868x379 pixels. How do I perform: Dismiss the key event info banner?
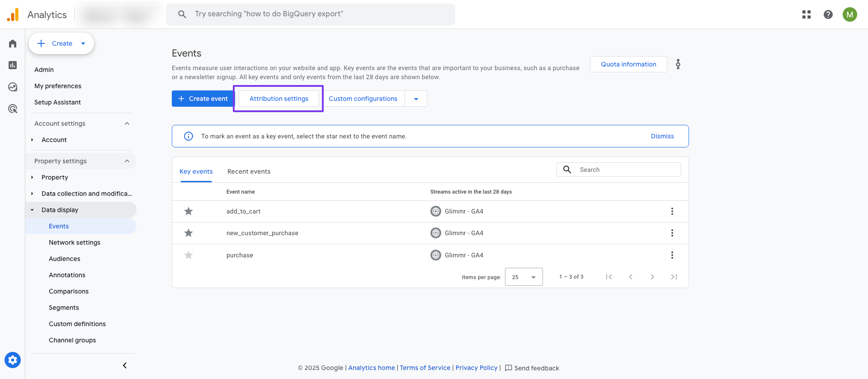coord(662,136)
